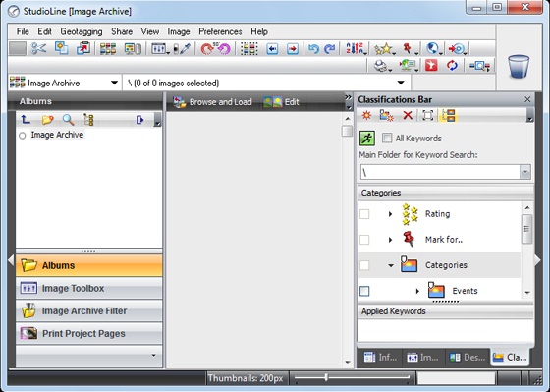Image resolution: width=550 pixels, height=392 pixels.
Task: Click the red X delete icon in Classifications Bar
Action: (408, 115)
